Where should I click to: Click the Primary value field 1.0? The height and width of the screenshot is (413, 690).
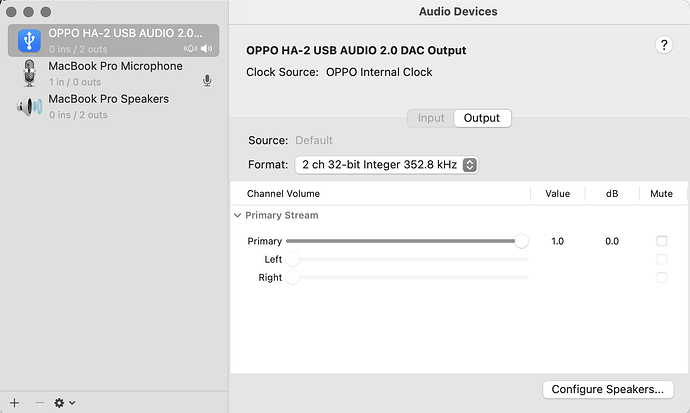point(557,241)
